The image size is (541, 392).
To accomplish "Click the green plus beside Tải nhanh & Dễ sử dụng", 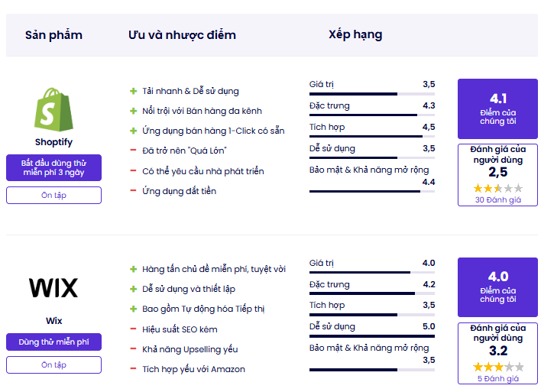I will [x=133, y=91].
